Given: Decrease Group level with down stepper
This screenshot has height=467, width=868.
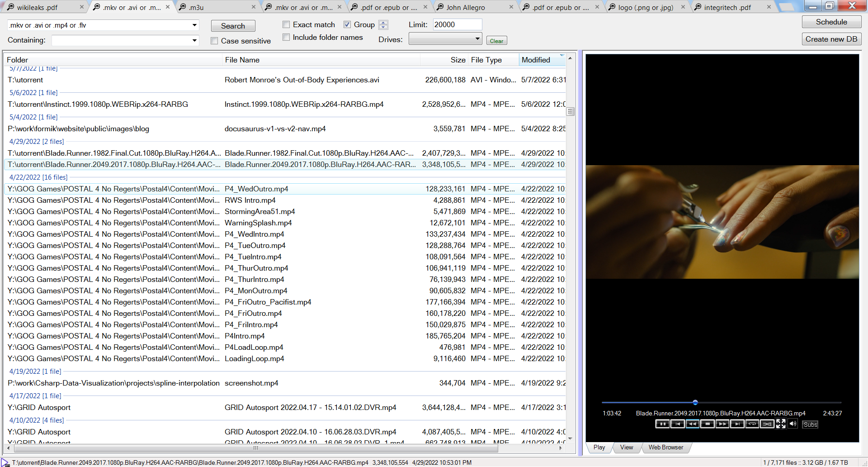Looking at the screenshot, I should (x=383, y=27).
